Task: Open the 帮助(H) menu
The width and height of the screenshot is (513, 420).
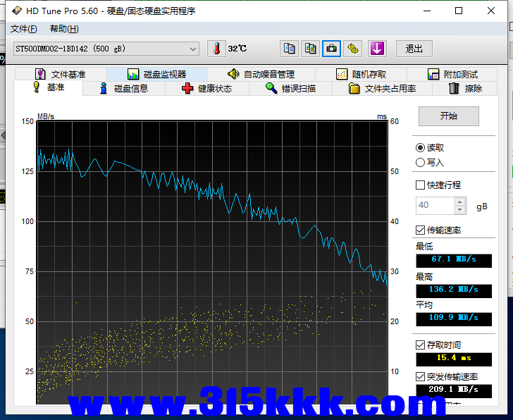Action: click(64, 29)
